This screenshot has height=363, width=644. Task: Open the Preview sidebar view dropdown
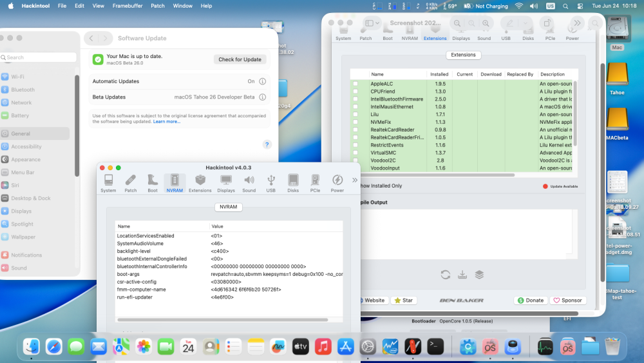pyautogui.click(x=372, y=23)
